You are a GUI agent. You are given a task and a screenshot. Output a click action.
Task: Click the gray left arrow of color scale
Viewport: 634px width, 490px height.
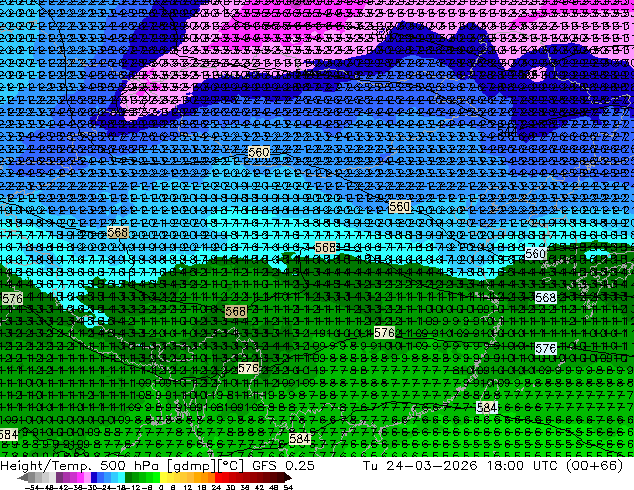(22, 478)
